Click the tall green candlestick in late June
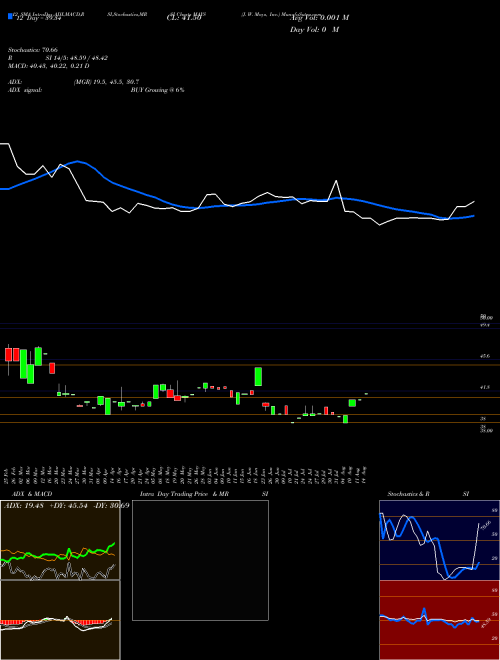The height and width of the screenshot is (660, 500). pos(258,376)
